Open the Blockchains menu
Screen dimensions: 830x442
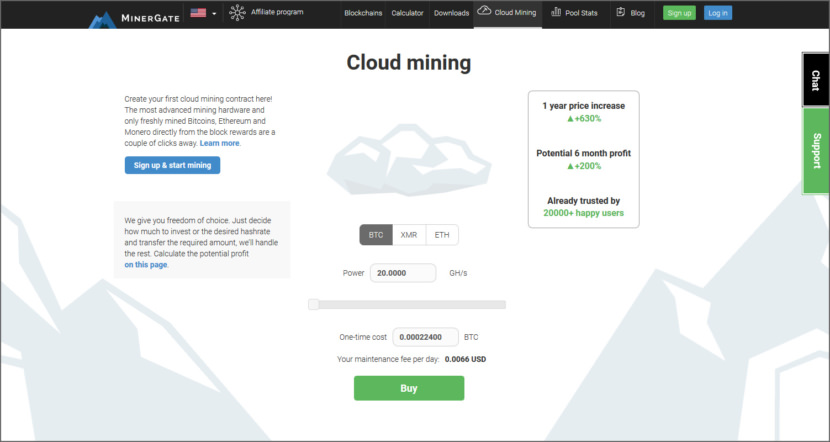tap(362, 13)
